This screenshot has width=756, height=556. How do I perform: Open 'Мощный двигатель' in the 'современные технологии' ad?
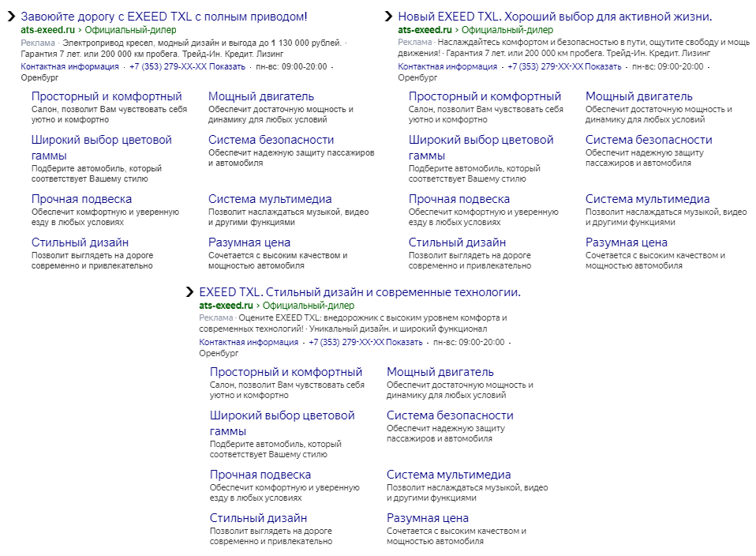tap(440, 372)
